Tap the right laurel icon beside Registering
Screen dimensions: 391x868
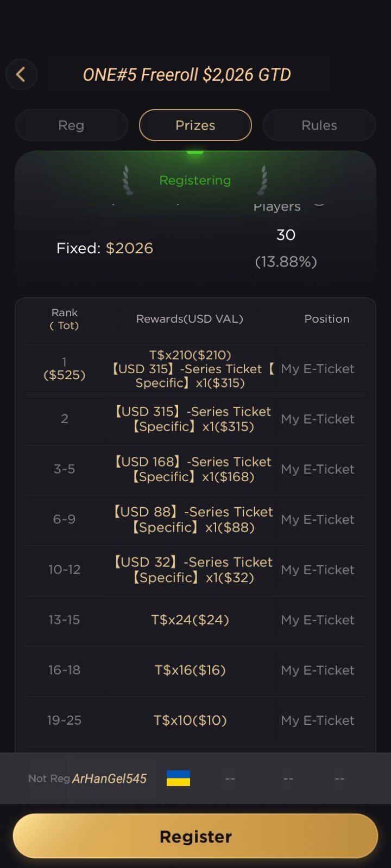click(x=263, y=180)
